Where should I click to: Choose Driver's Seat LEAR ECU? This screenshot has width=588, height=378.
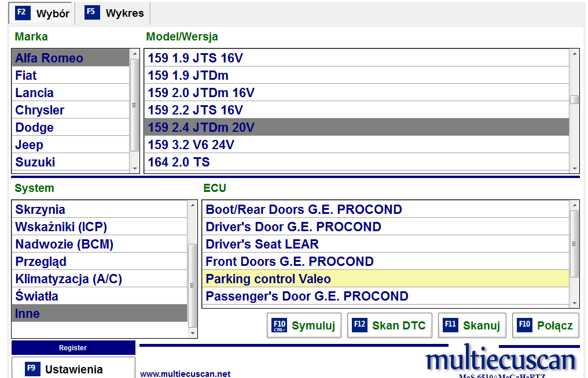pos(385,244)
